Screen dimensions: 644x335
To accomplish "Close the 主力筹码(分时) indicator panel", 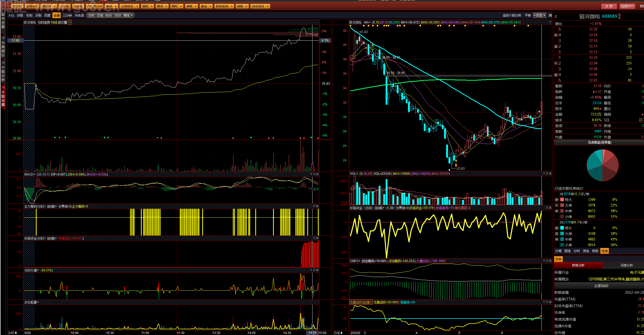I will coord(317,206).
